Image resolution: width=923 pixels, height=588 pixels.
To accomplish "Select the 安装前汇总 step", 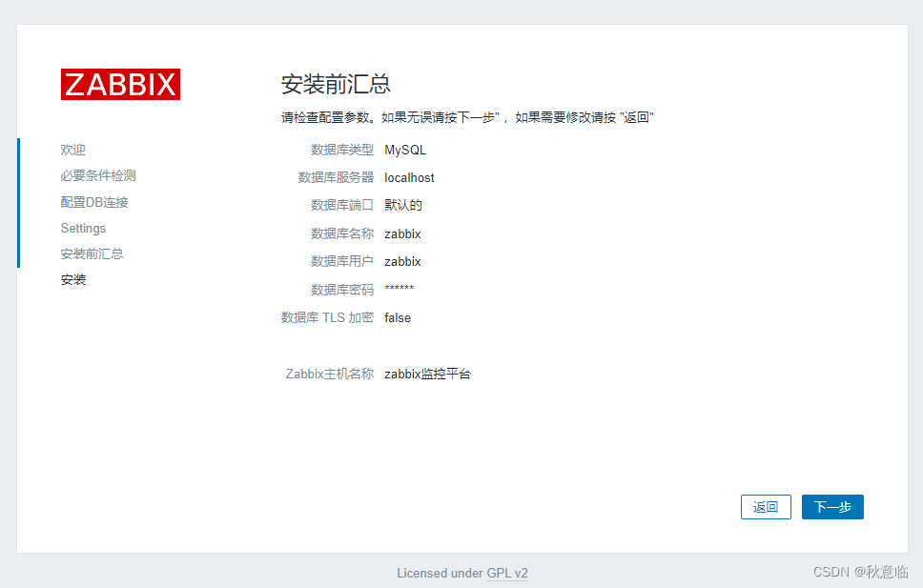I will tap(92, 253).
